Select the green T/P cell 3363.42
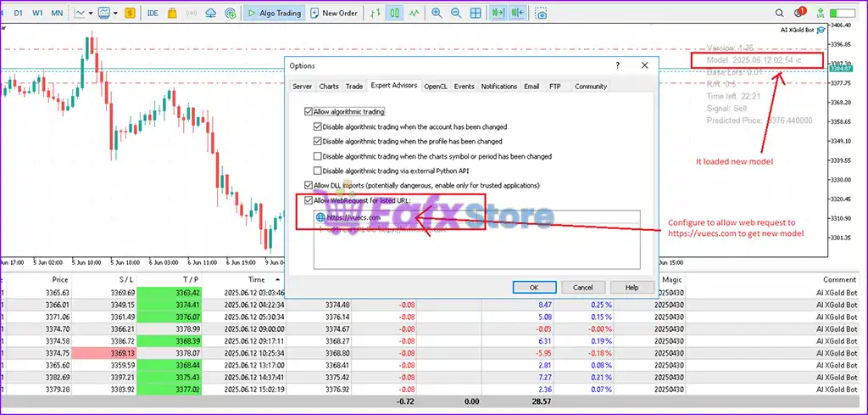 [169, 293]
